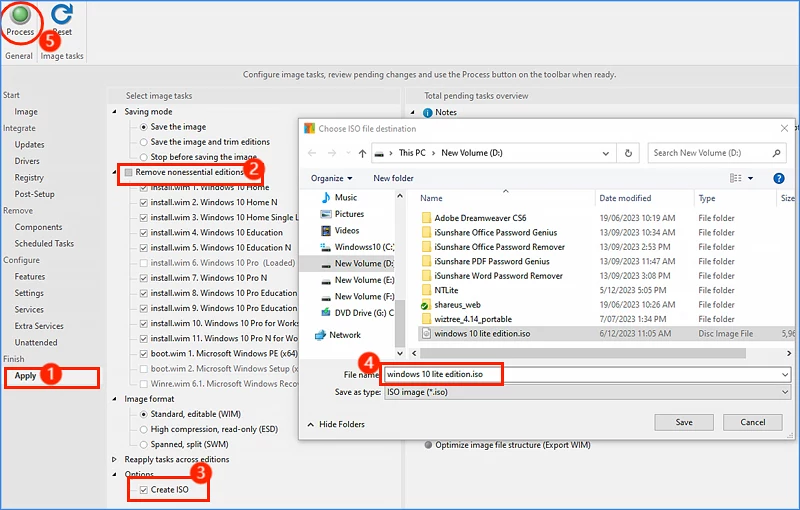Click the New folder button
Screen dimensions: 800x510
(393, 178)
